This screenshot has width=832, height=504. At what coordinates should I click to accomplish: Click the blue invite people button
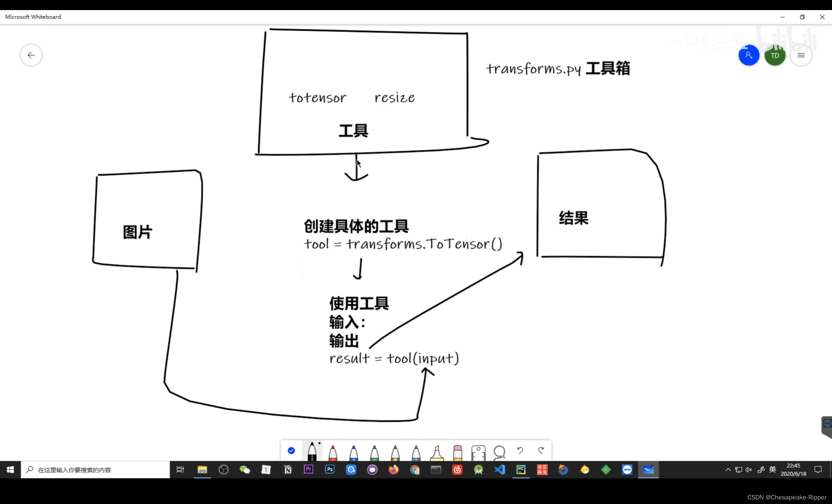(749, 55)
